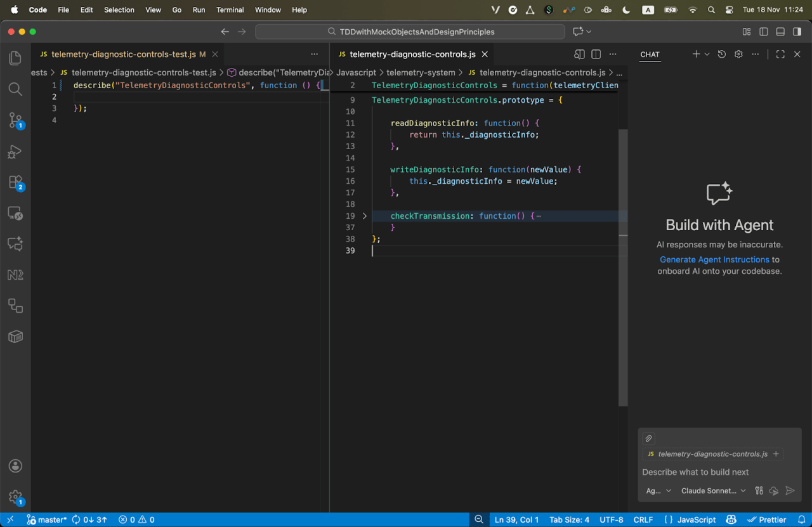Focus the chat input field

[719, 472]
